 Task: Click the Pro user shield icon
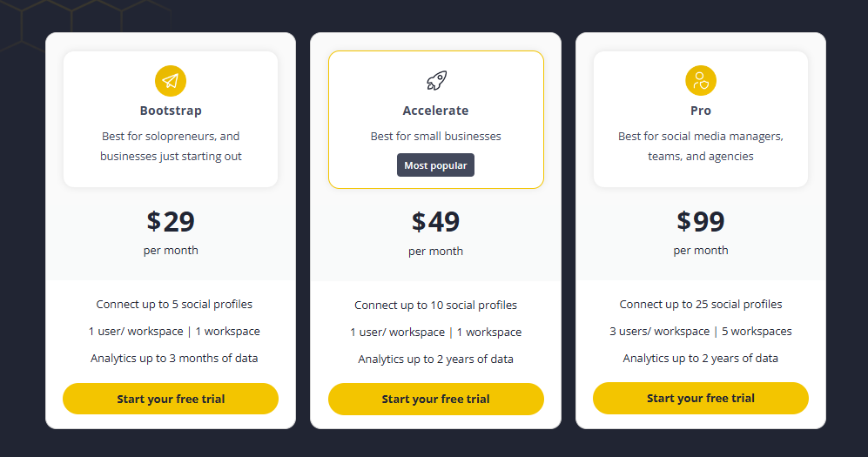click(701, 81)
